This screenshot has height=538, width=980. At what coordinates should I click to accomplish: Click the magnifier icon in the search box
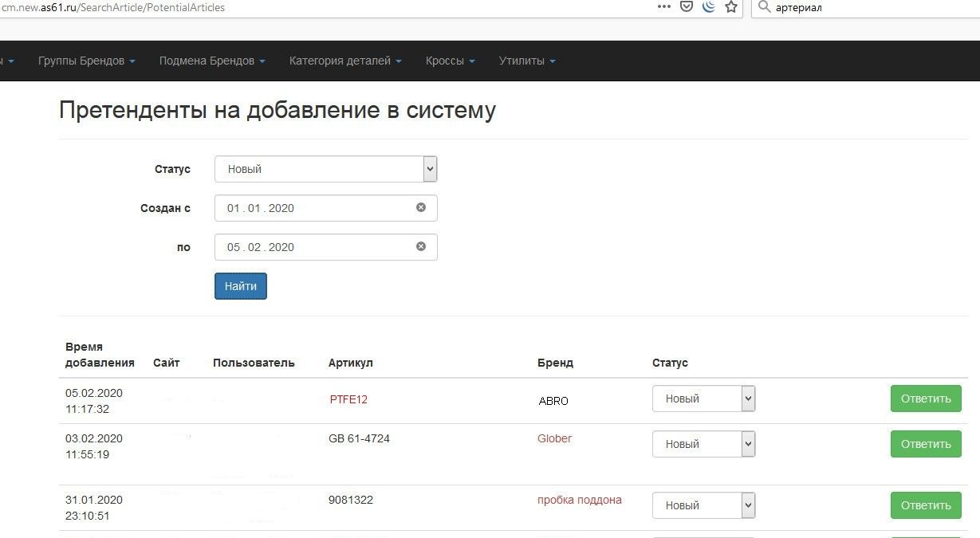764,7
